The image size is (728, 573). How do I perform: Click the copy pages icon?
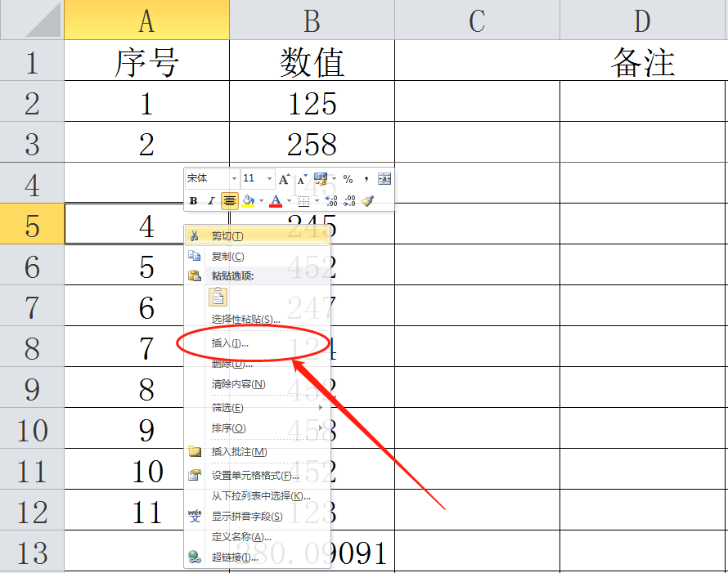(x=195, y=256)
